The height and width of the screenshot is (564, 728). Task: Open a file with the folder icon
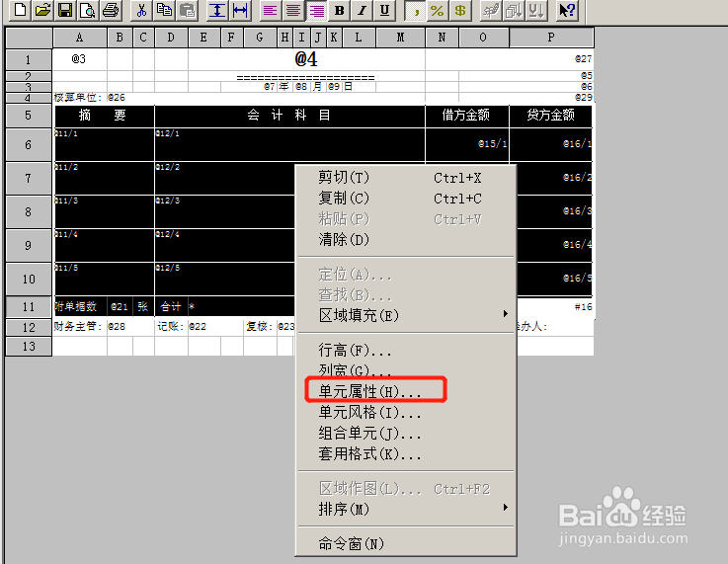coord(42,10)
